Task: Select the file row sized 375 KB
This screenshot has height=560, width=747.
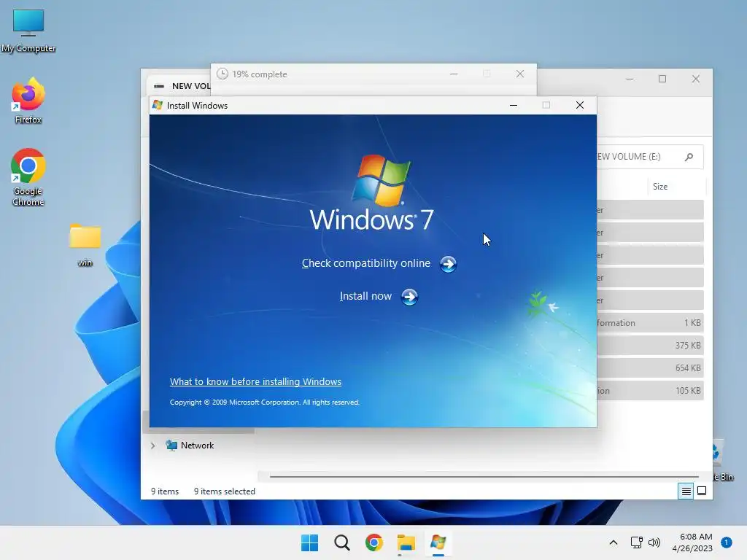Action: coord(650,345)
